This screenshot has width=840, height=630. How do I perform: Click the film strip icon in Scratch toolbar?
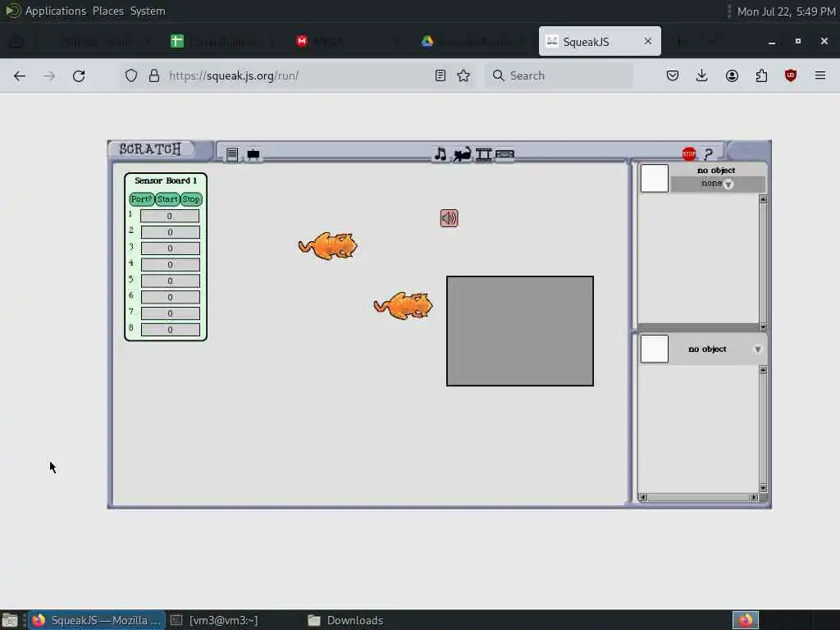484,155
